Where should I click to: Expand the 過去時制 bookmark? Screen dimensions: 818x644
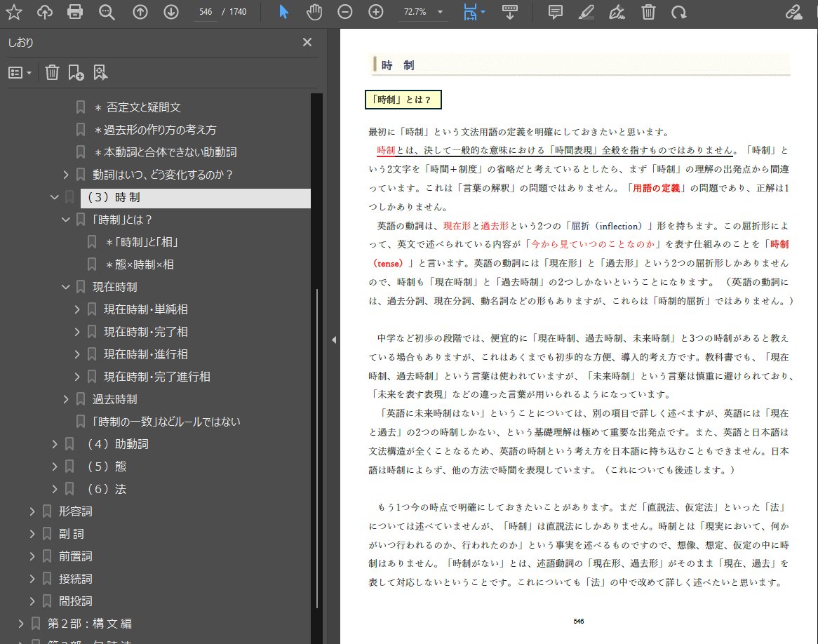(x=66, y=399)
